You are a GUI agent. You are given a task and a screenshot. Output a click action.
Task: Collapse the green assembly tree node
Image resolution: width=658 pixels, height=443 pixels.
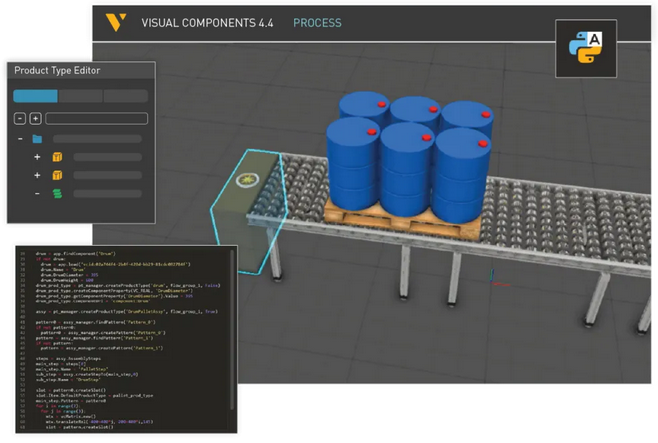coord(37,193)
